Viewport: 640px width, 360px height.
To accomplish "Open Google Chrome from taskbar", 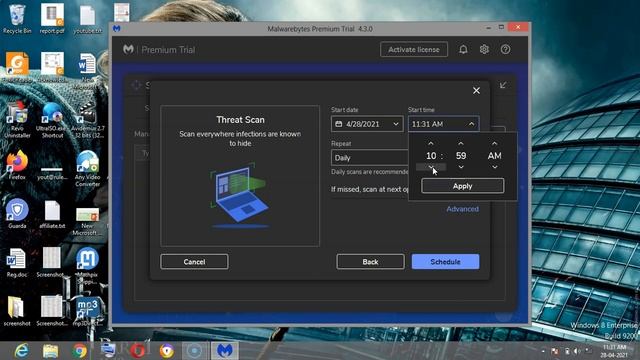I will tap(80, 351).
